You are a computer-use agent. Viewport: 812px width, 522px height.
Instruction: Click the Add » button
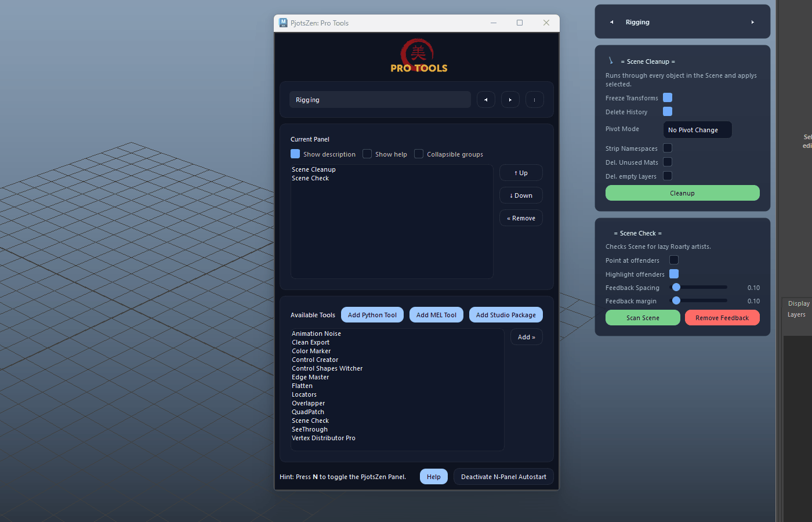(x=527, y=337)
